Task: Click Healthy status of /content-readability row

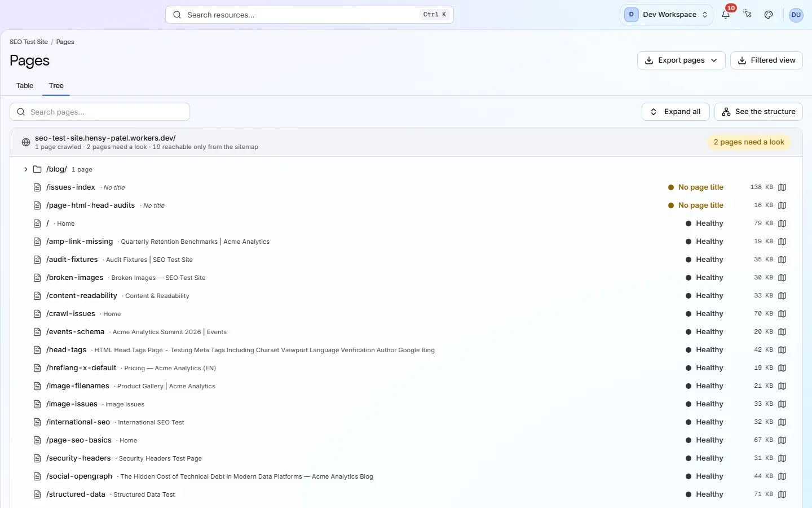Action: click(x=704, y=296)
